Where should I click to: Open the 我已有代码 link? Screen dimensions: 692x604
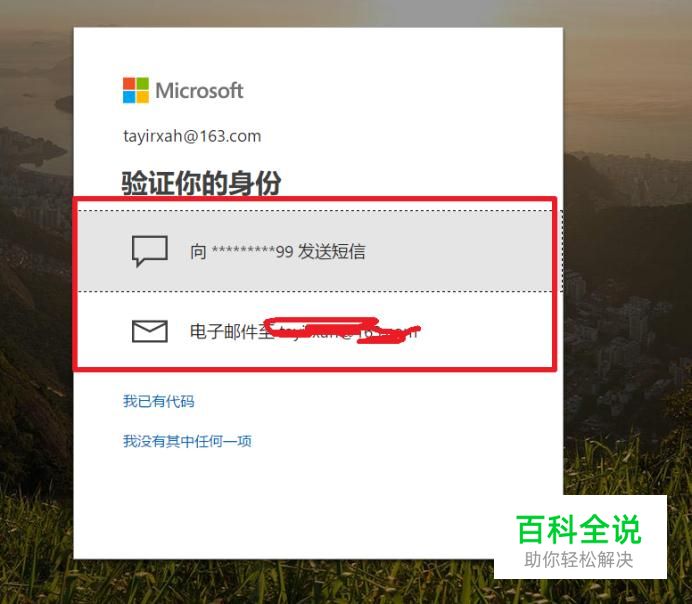pyautogui.click(x=158, y=401)
